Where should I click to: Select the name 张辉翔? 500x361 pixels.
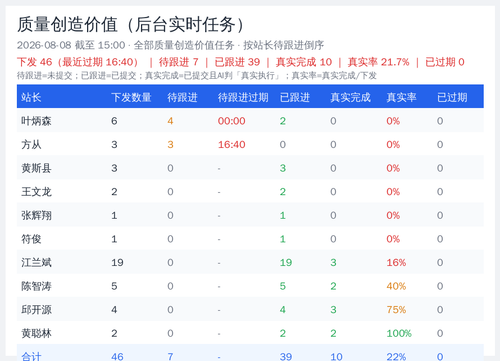tap(36, 215)
